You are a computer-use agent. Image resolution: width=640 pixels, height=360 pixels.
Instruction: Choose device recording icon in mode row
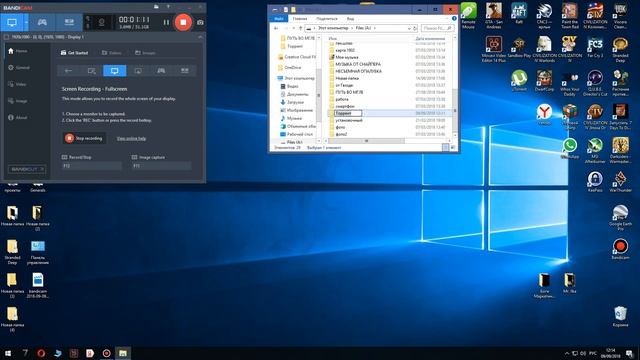point(184,71)
